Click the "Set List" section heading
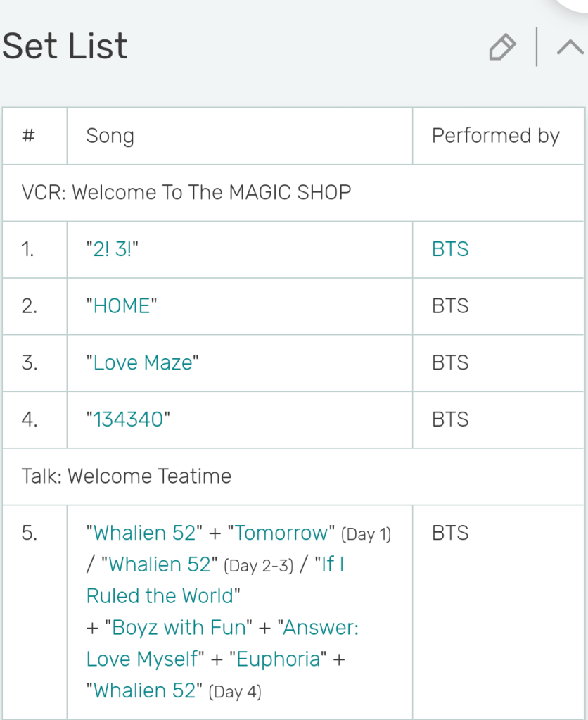 pos(65,46)
